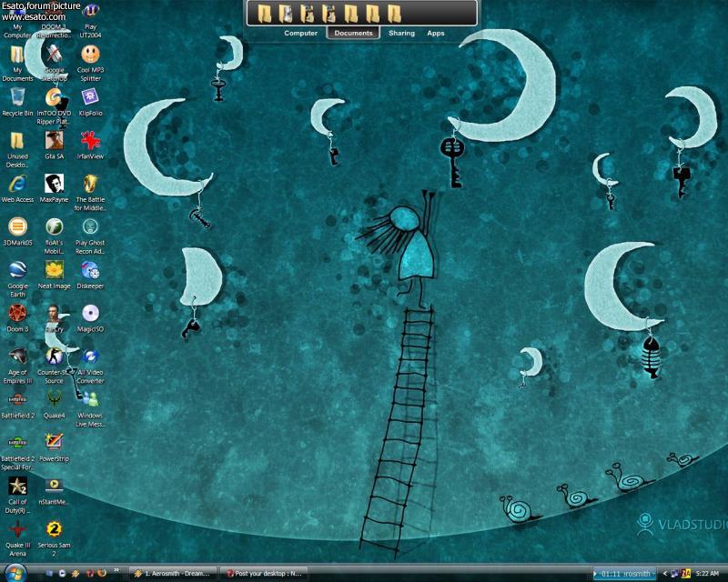Open the rightmost folder in Documents dock
The height and width of the screenshot is (582, 728).
click(394, 14)
